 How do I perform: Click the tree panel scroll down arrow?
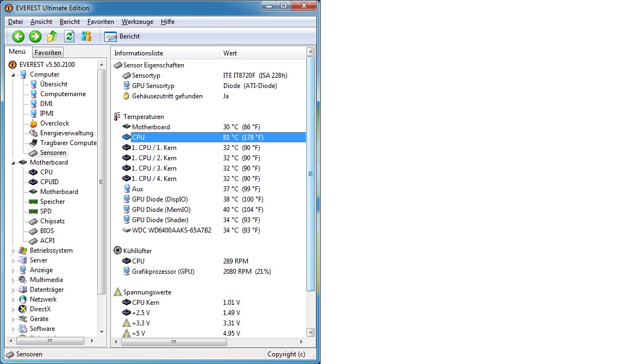point(102,331)
